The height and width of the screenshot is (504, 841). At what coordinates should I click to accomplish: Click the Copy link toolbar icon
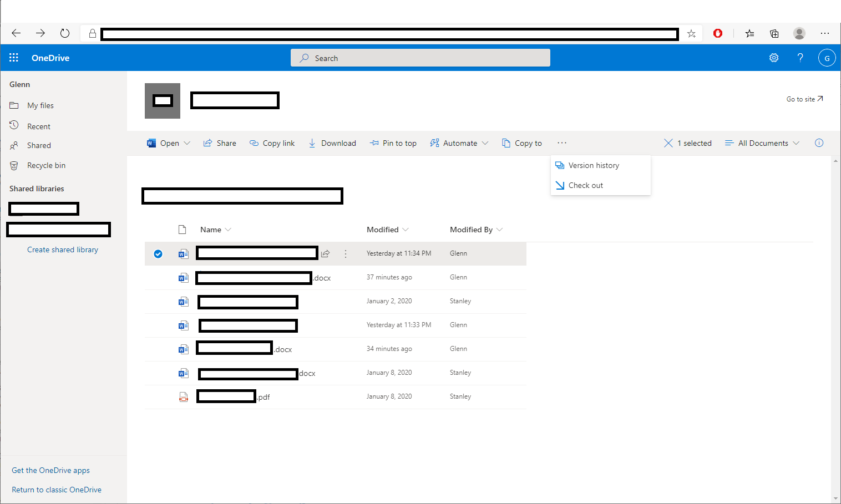pyautogui.click(x=254, y=142)
